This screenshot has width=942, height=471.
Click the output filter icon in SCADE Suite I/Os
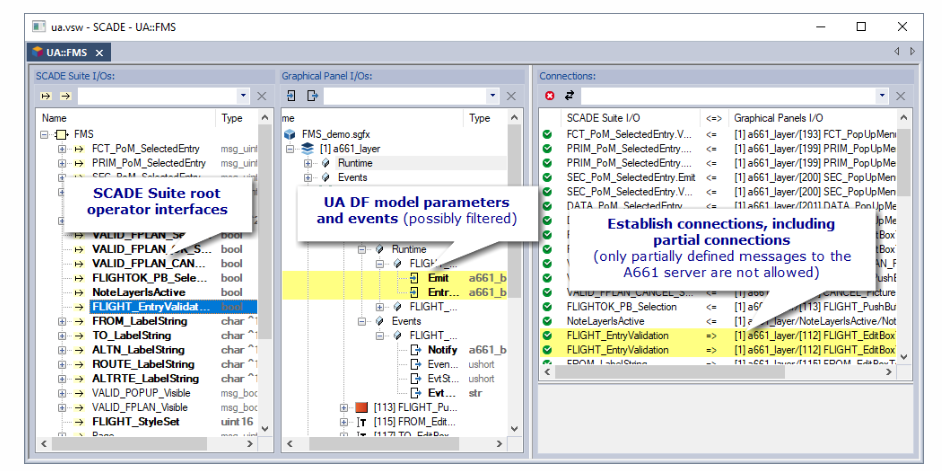65,96
